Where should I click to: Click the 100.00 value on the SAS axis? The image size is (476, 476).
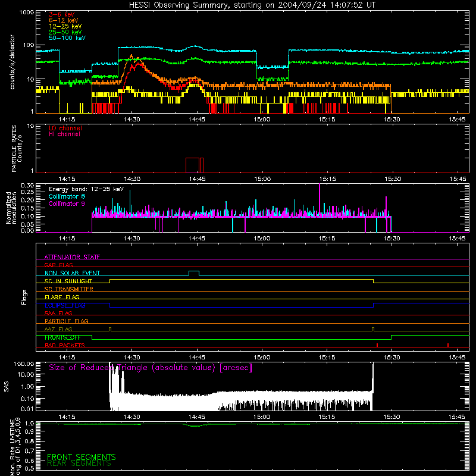pyautogui.click(x=24, y=364)
